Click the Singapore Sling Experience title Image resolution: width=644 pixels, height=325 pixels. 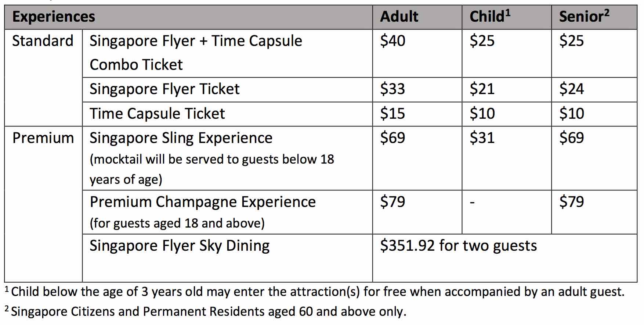[181, 138]
